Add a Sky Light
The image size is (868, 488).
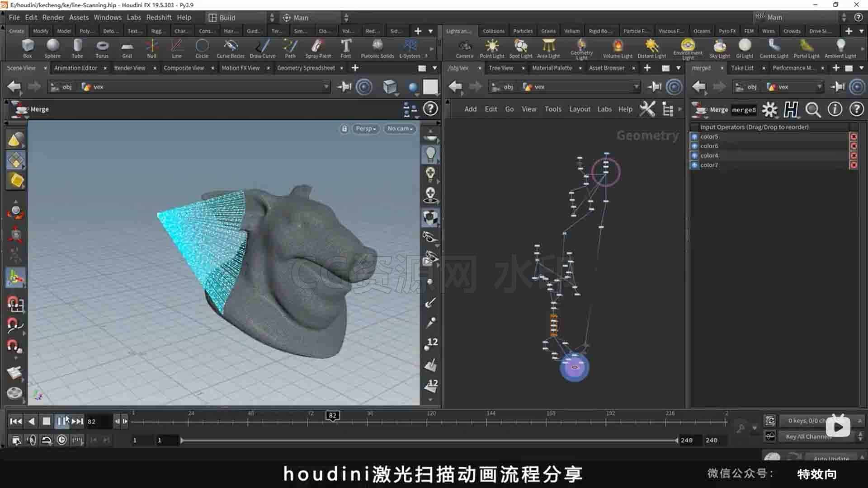pos(720,48)
